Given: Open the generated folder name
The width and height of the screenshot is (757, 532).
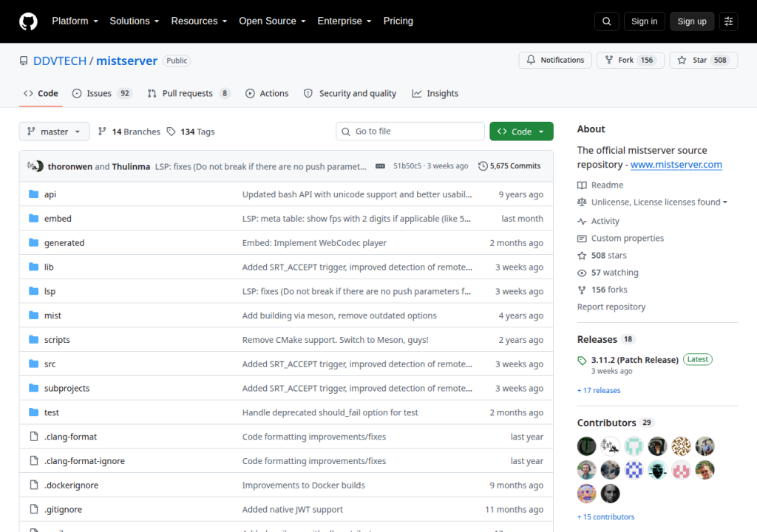Looking at the screenshot, I should coord(64,243).
